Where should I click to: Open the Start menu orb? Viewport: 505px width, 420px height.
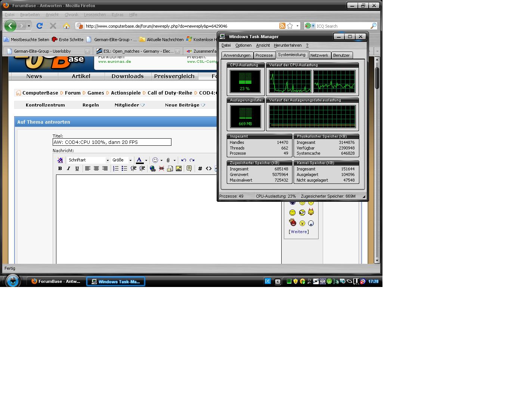coord(13,281)
